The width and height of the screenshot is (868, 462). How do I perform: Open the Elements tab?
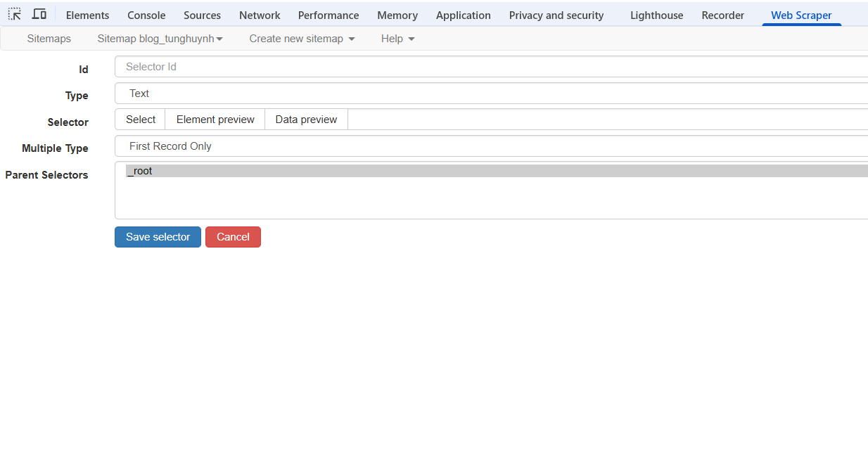(x=87, y=15)
